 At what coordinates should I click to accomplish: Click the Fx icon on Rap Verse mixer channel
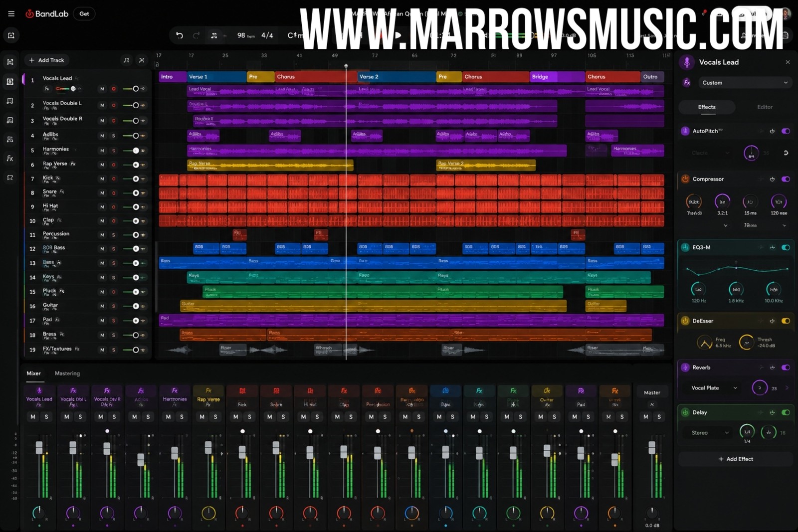pyautogui.click(x=208, y=390)
